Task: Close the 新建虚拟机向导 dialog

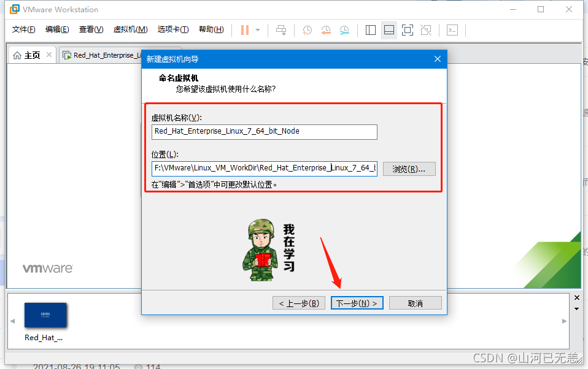Action: pyautogui.click(x=437, y=59)
